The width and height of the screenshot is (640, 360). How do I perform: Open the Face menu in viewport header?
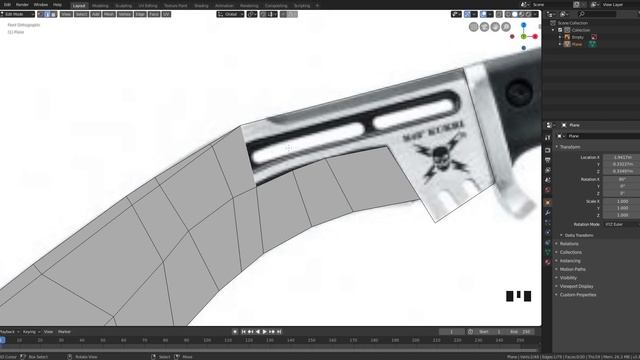tap(154, 14)
